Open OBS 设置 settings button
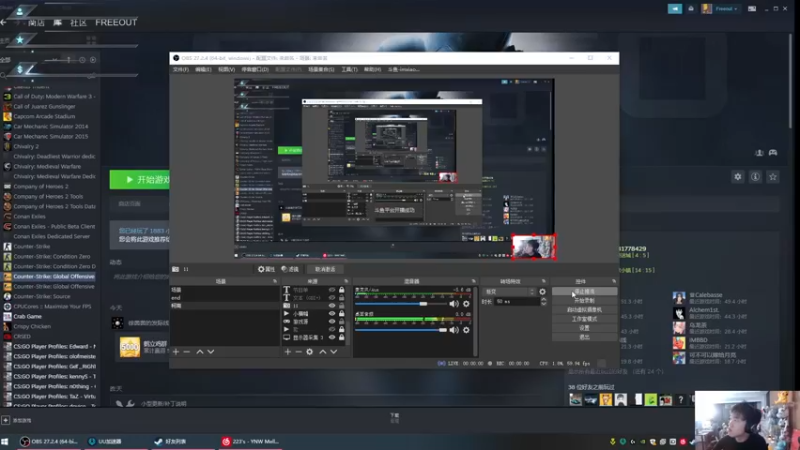The image size is (800, 450). click(584, 328)
